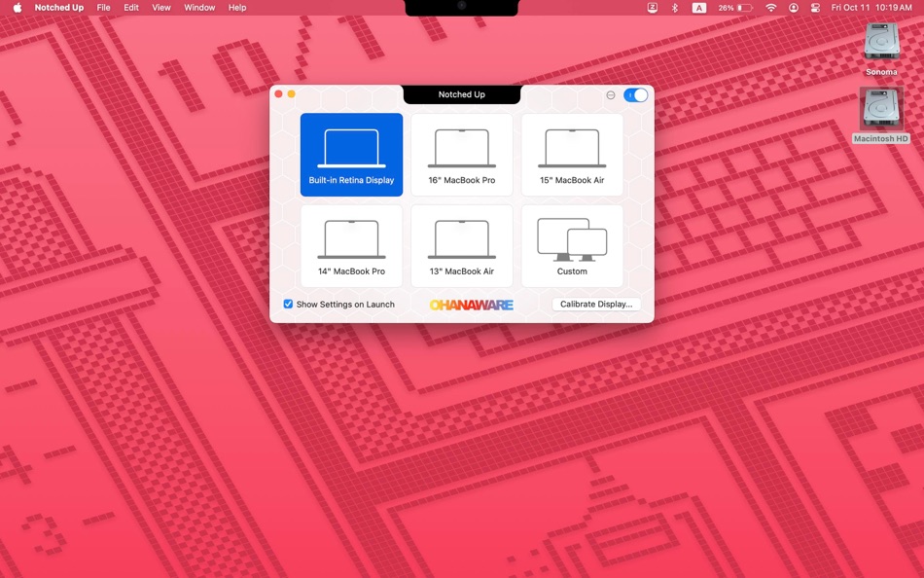The height and width of the screenshot is (578, 924).
Task: Open Control Center from the menu bar
Action: pos(816,8)
